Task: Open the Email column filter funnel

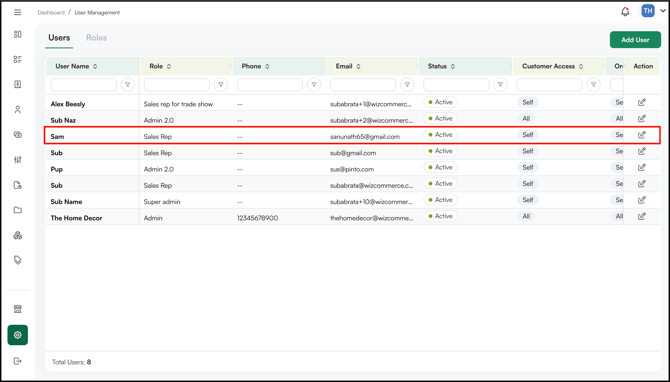Action: (x=407, y=85)
